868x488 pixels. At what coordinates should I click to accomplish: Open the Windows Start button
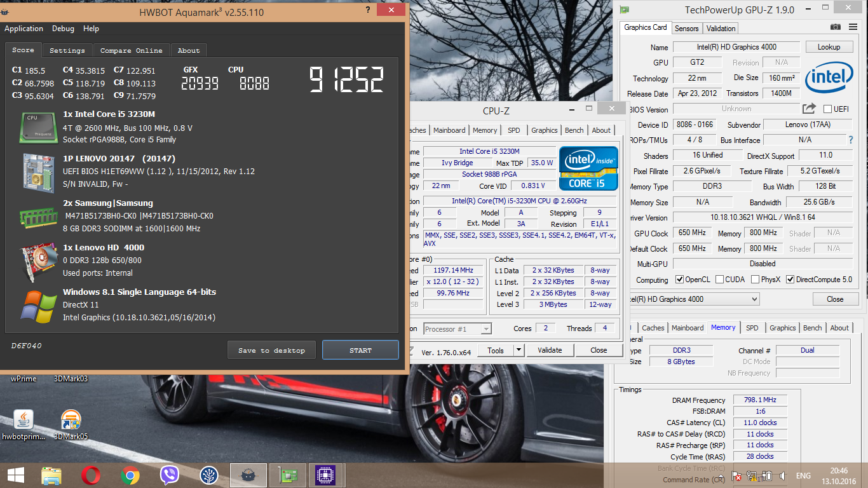(16, 475)
